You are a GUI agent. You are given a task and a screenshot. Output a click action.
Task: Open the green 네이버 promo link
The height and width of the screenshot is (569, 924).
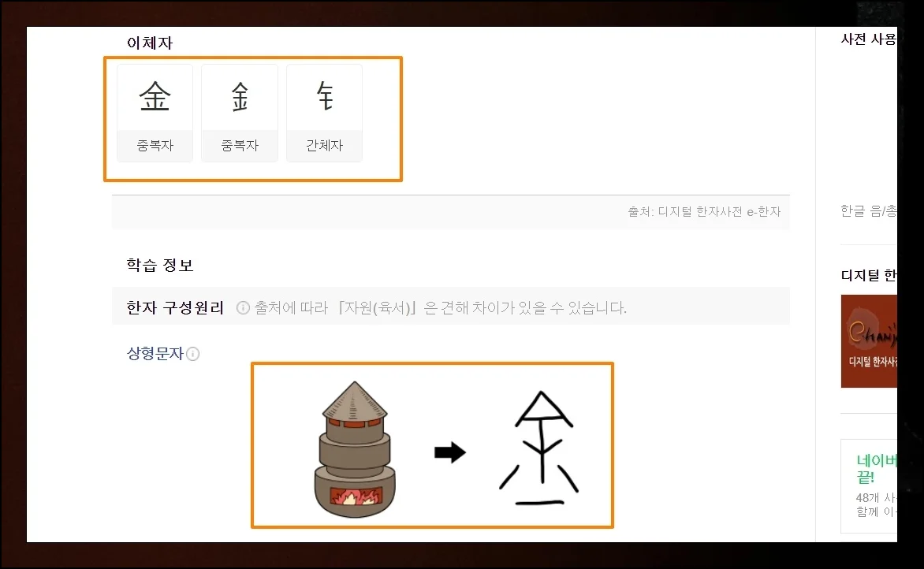876,468
